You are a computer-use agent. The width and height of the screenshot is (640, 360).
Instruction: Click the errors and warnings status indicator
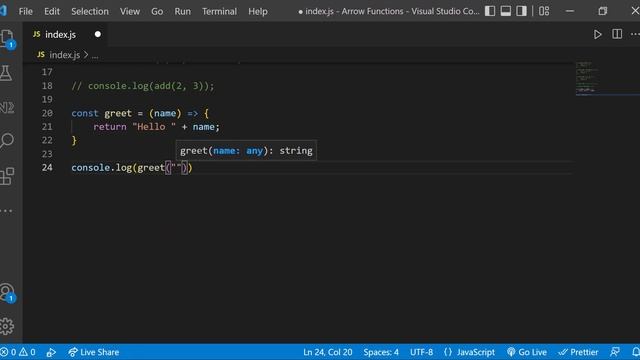tap(18, 352)
